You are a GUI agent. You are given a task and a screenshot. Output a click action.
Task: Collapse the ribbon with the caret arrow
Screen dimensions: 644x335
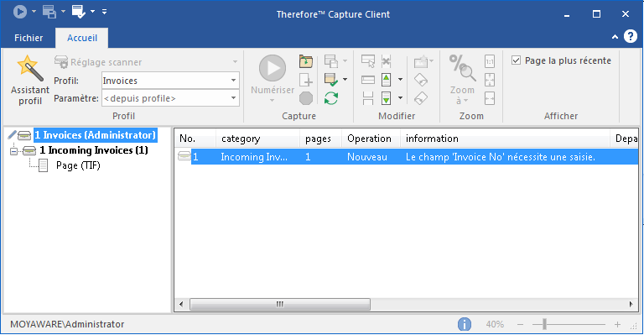click(615, 37)
